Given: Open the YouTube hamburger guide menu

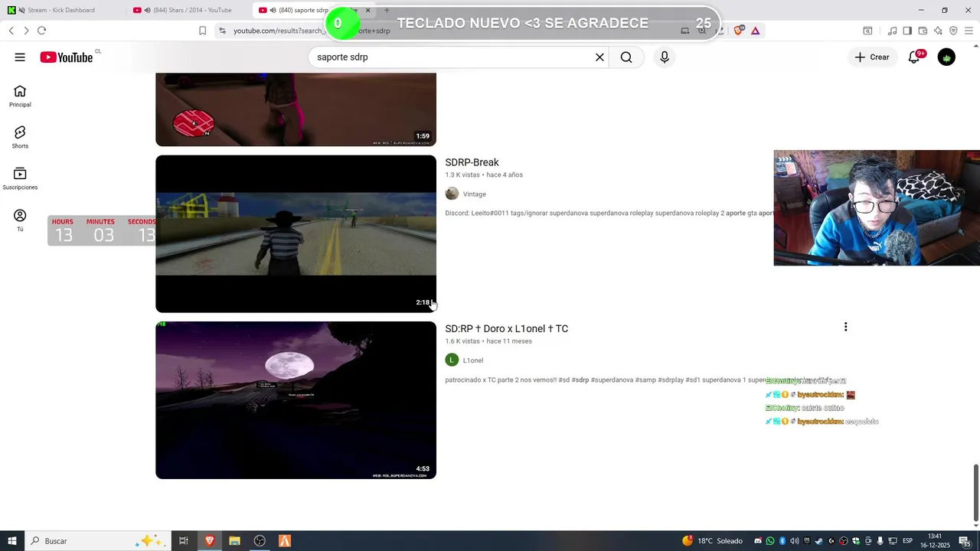Looking at the screenshot, I should point(20,57).
